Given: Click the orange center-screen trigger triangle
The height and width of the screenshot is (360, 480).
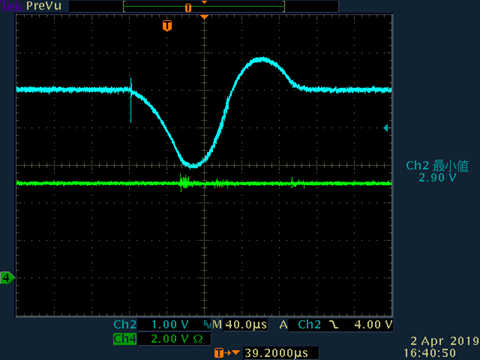Looking at the screenshot, I should point(204,17).
